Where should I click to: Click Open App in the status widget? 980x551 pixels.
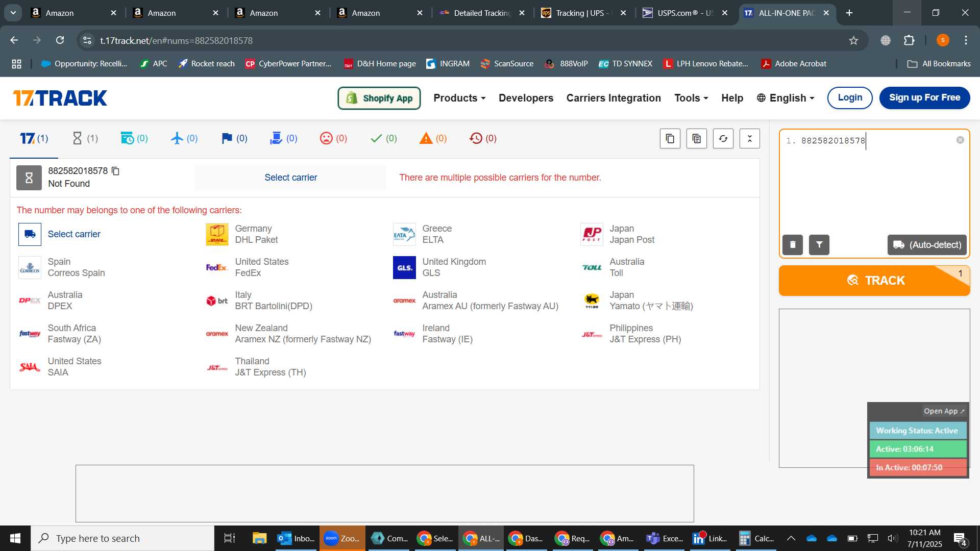click(944, 411)
